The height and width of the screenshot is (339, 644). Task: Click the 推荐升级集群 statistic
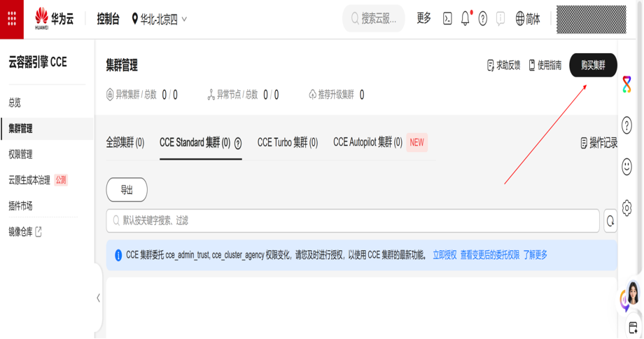tap(337, 95)
